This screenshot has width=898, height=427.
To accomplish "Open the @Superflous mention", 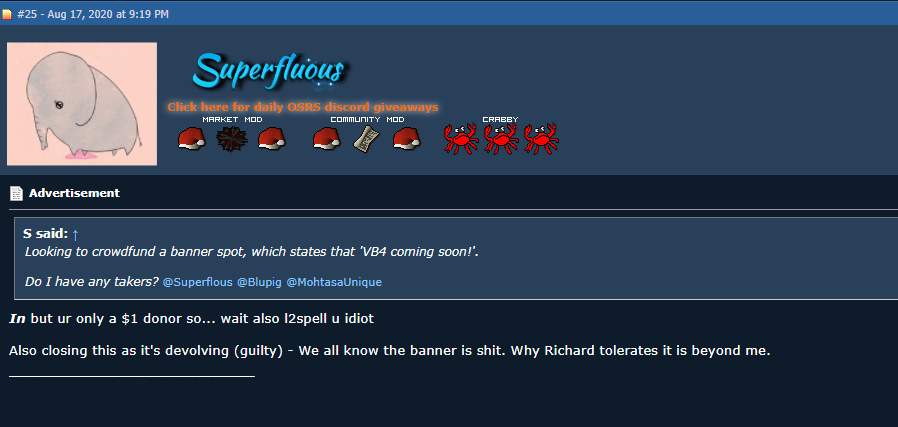I will pyautogui.click(x=198, y=282).
